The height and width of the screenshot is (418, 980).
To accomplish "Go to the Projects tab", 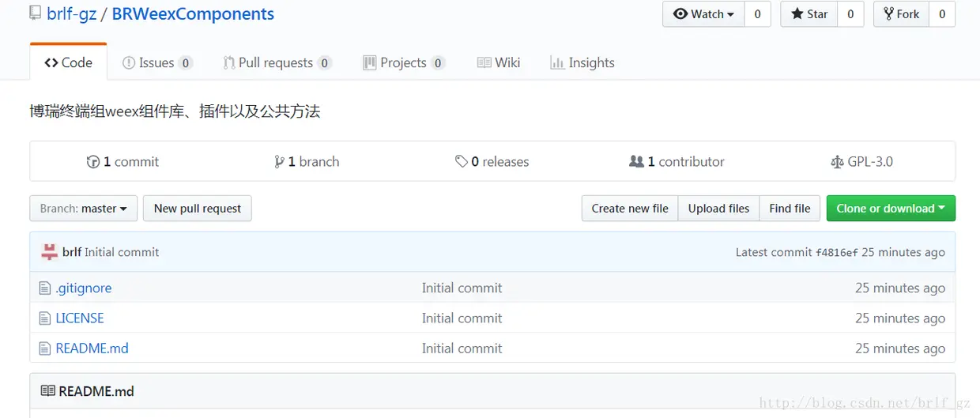I will tap(404, 63).
